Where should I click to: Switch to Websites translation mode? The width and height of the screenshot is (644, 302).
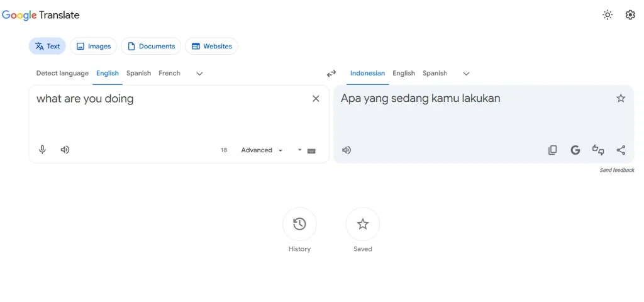[x=211, y=46]
